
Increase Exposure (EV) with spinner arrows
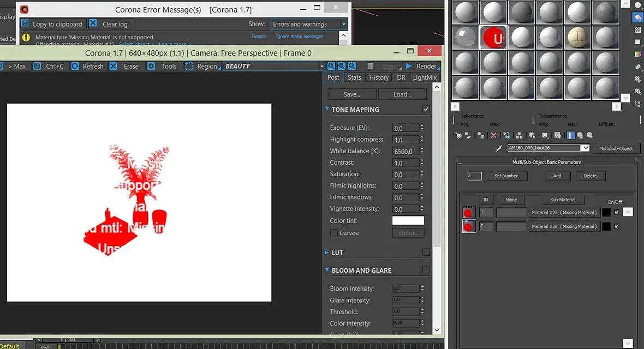pyautogui.click(x=422, y=127)
